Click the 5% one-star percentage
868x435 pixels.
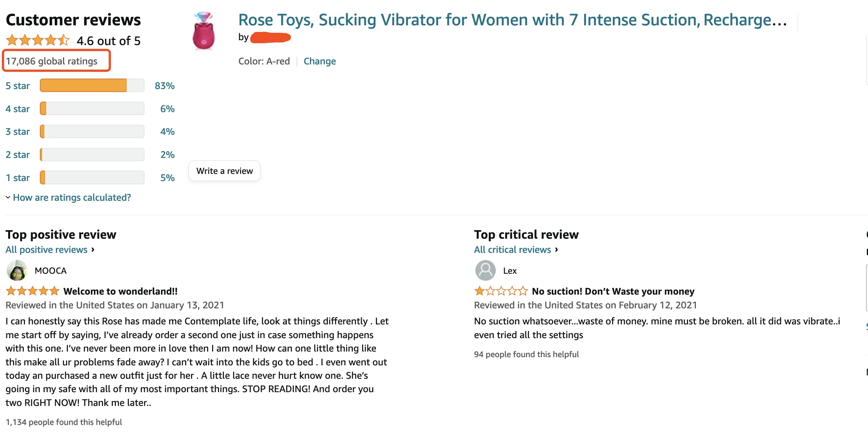pos(167,178)
